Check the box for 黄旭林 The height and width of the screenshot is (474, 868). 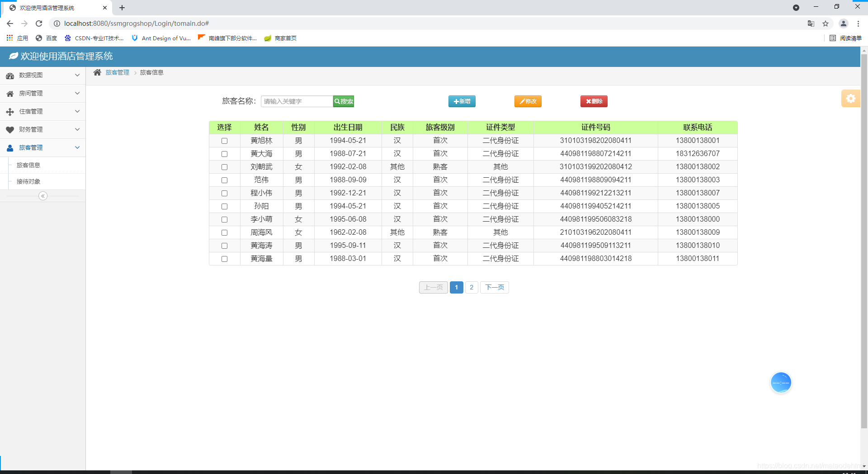[x=224, y=141]
